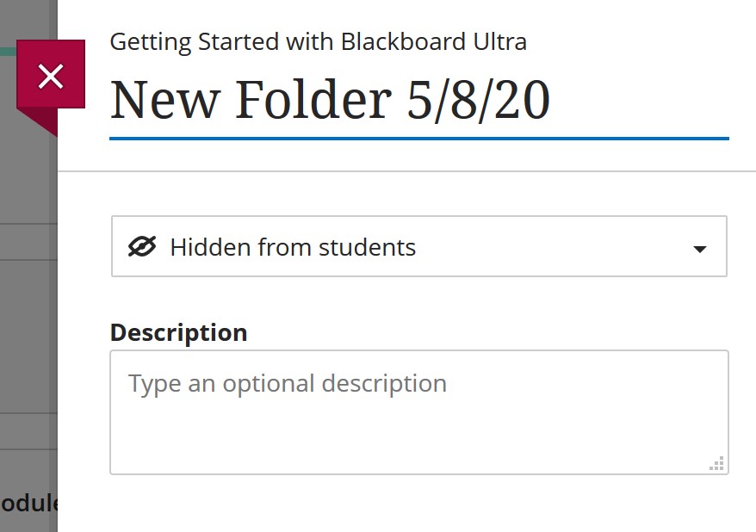Click the blue underline below folder title

[x=418, y=137]
